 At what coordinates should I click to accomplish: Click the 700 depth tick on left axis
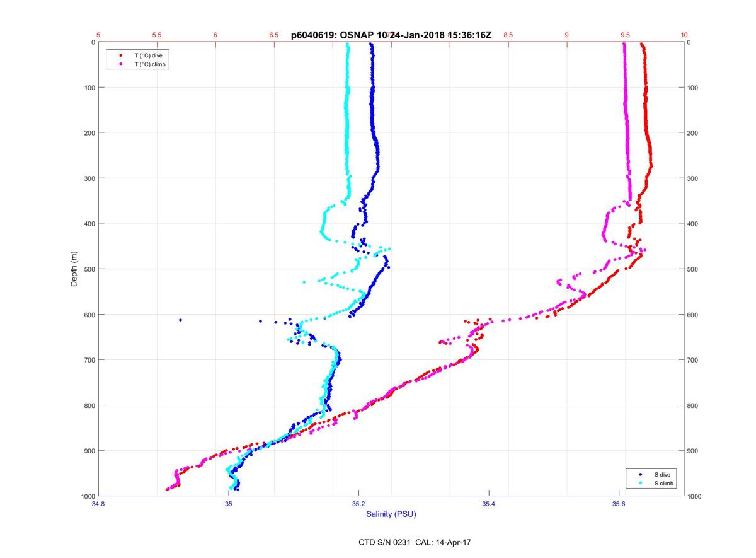click(x=88, y=360)
